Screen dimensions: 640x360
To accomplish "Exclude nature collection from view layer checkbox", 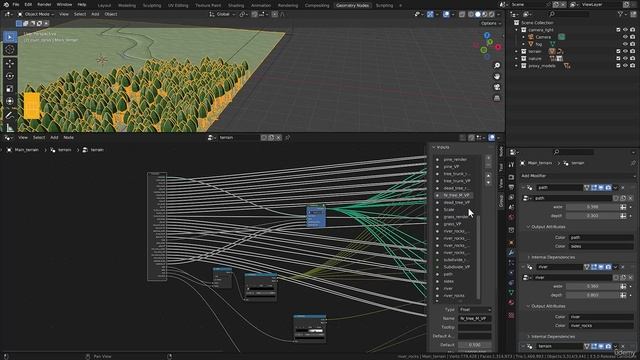I will click(618, 58).
